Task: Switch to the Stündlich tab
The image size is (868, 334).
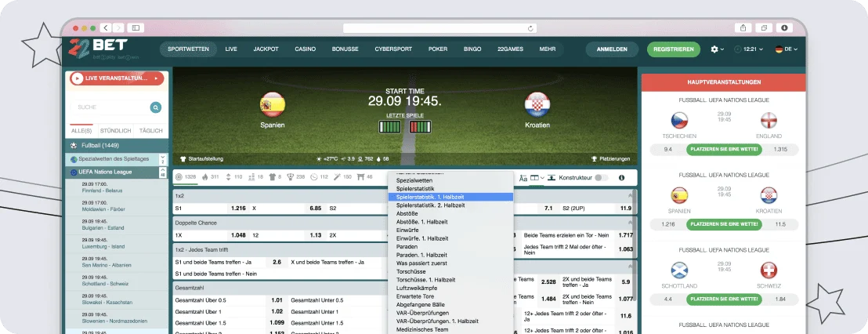Action: coord(115,131)
